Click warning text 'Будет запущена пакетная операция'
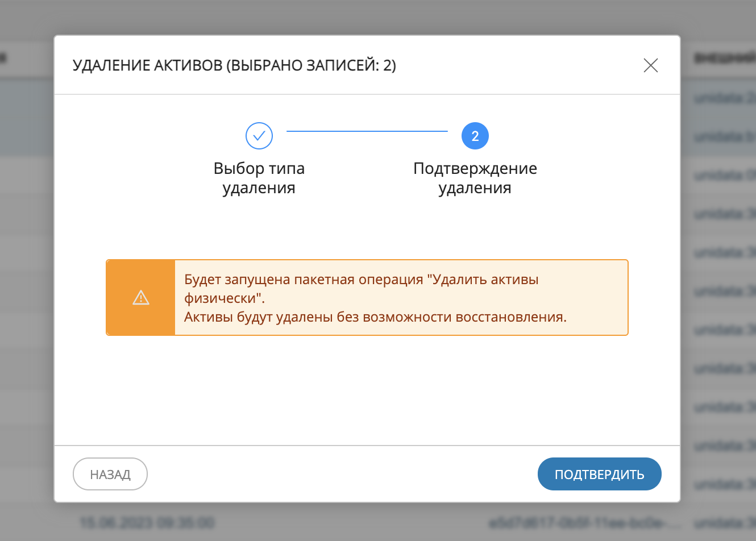Image resolution: width=756 pixels, height=541 pixels. tap(304, 280)
